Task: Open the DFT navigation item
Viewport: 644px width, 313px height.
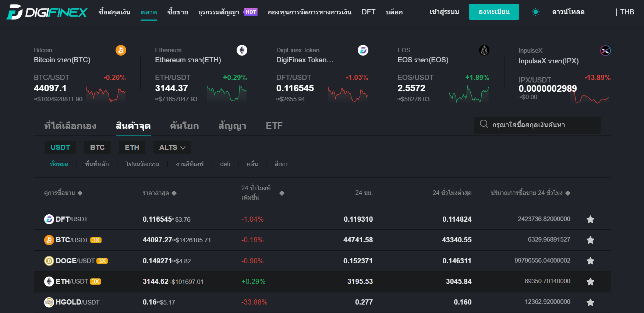Action: (x=368, y=12)
